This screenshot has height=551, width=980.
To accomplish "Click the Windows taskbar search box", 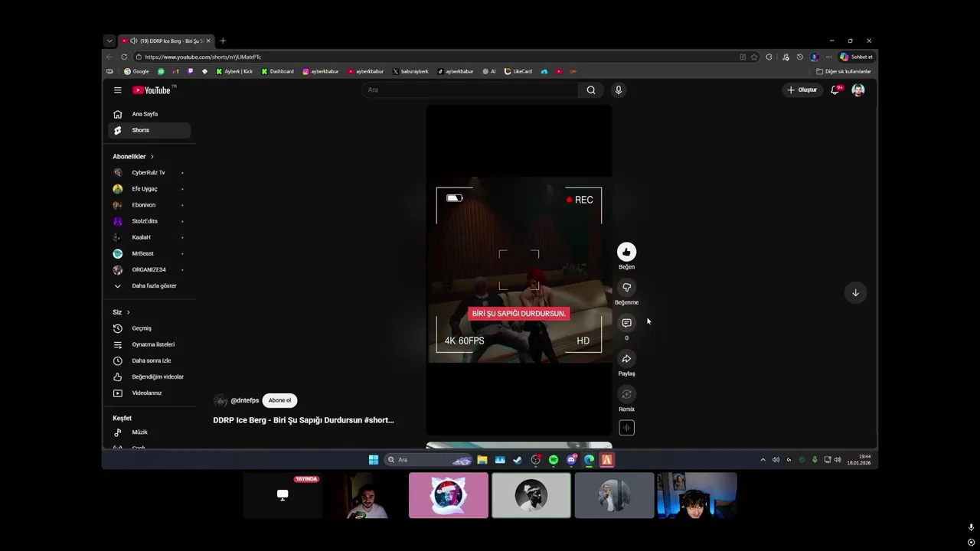I will point(429,460).
